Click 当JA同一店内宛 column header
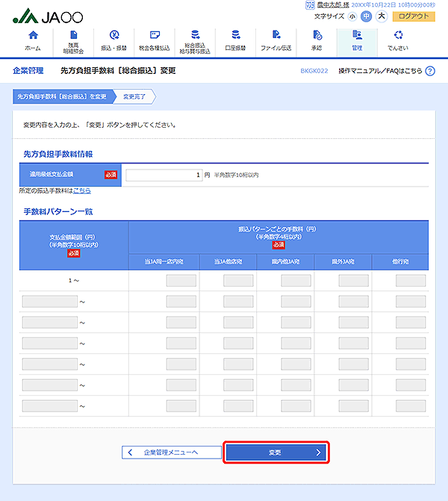The image size is (448, 501). coord(164,261)
